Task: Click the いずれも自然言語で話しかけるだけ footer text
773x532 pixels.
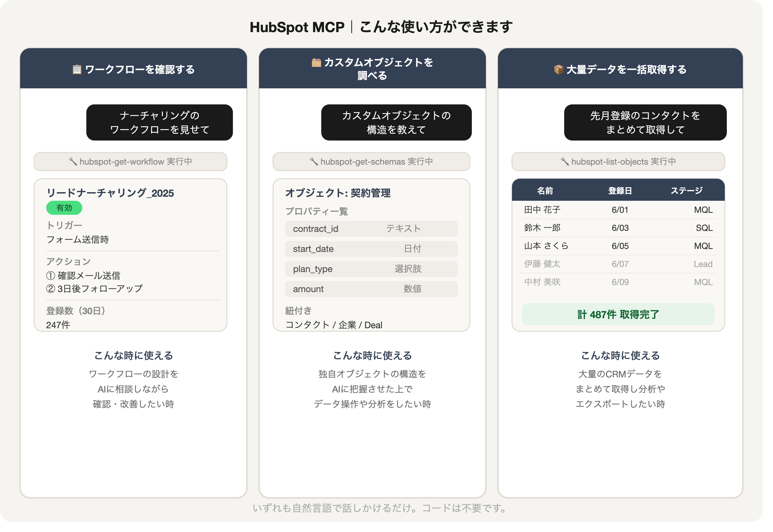Action: tap(380, 508)
